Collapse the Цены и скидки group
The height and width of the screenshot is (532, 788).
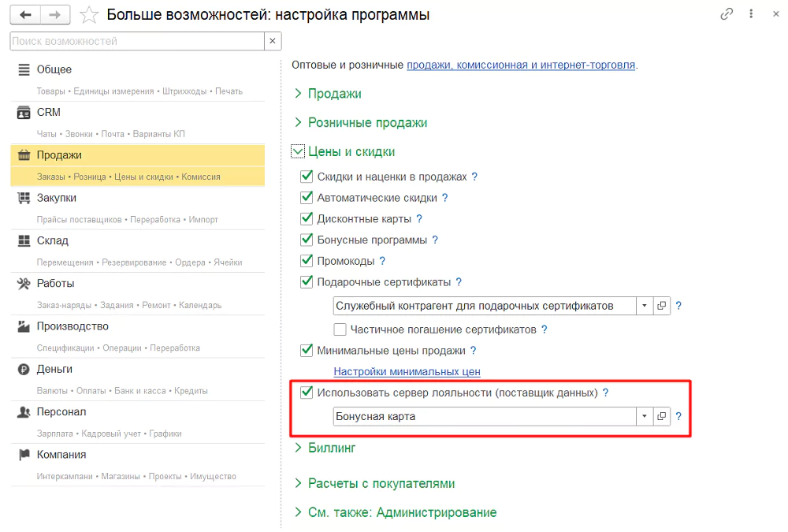pos(298,151)
